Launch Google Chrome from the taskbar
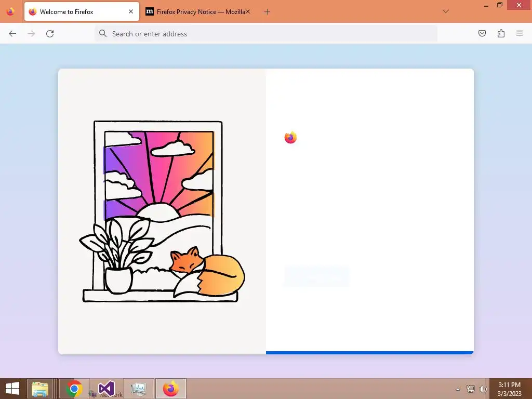This screenshot has width=532, height=399. pyautogui.click(x=74, y=389)
